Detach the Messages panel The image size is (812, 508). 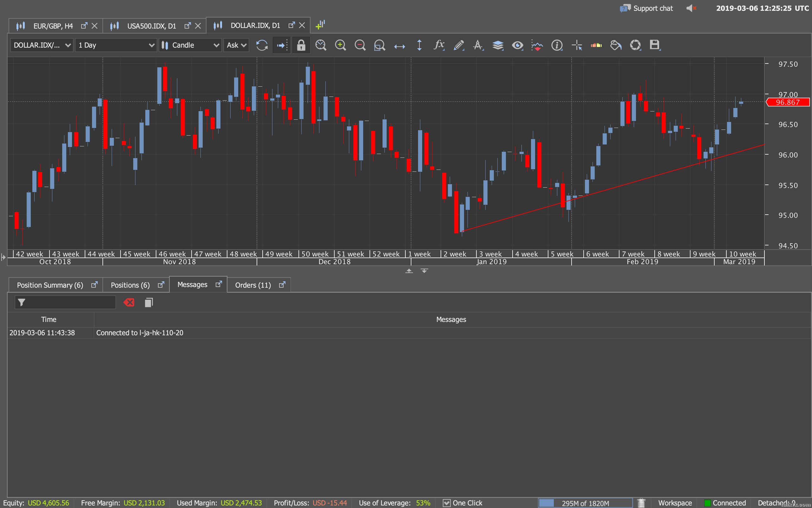pos(219,284)
